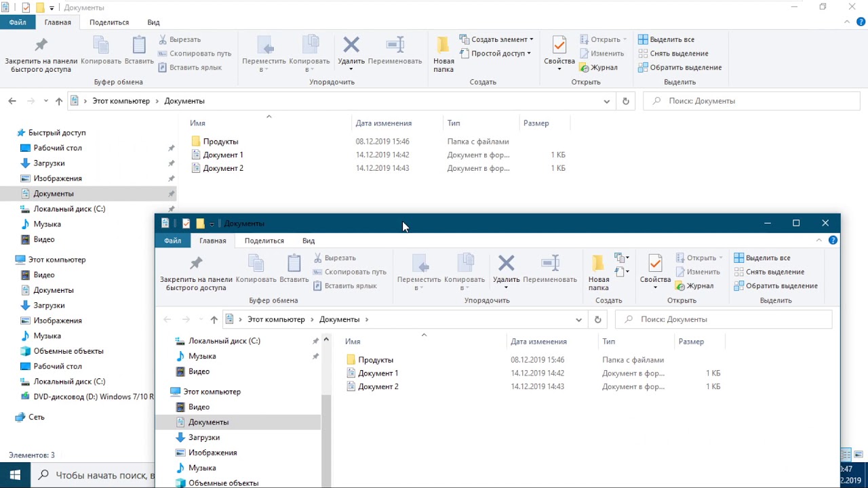Open quick access toolbar dropdown in front window
This screenshot has width=868, height=488.
click(212, 224)
